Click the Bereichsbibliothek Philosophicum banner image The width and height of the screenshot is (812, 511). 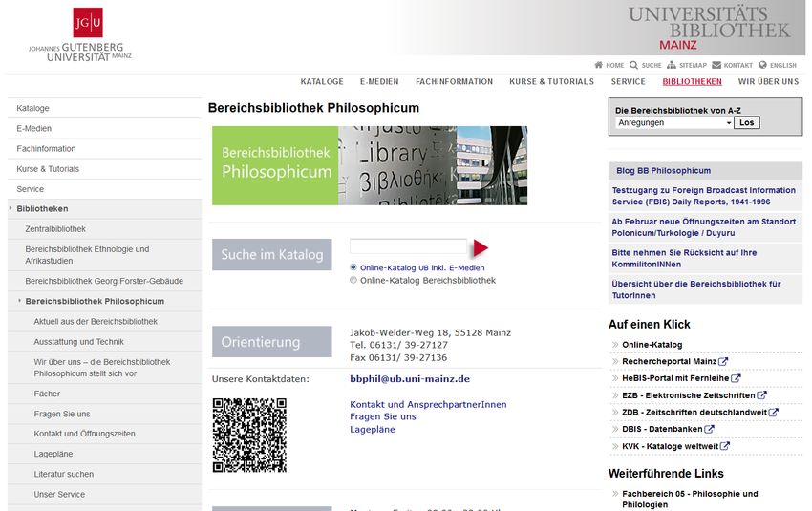[369, 165]
